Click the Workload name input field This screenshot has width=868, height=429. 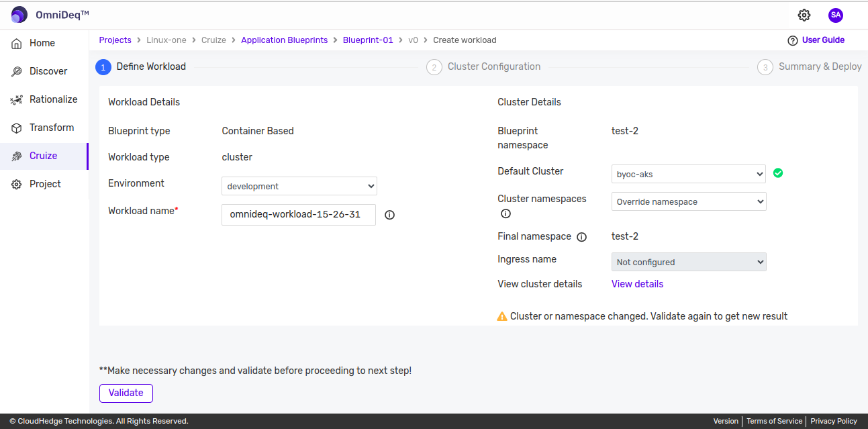[x=299, y=215]
